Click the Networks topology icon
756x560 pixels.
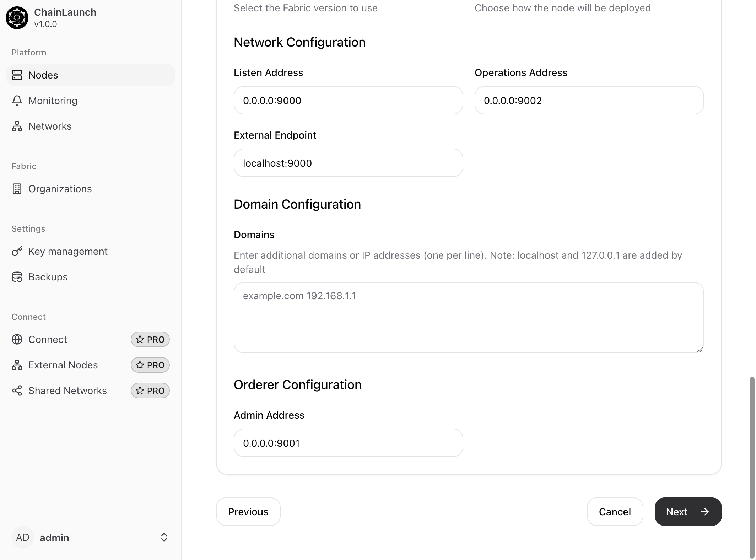coord(17,126)
